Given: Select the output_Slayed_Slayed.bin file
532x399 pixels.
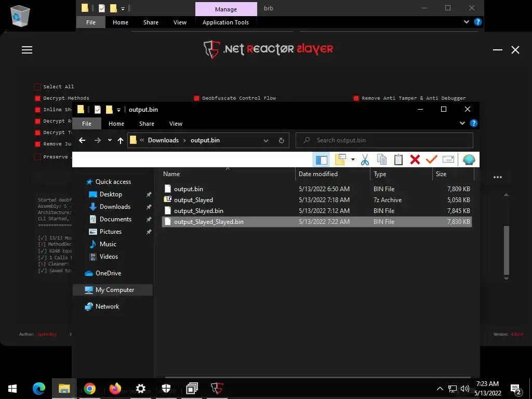Looking at the screenshot, I should point(317,222).
